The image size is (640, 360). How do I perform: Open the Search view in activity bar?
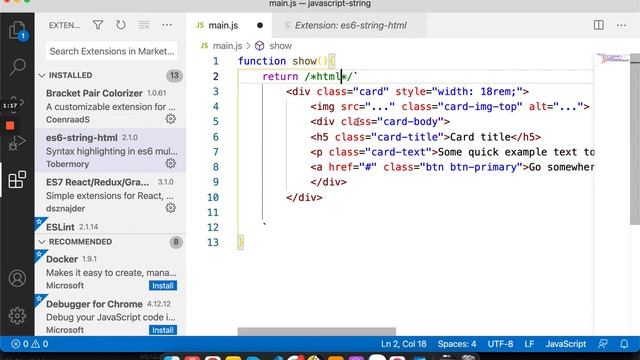(x=17, y=67)
